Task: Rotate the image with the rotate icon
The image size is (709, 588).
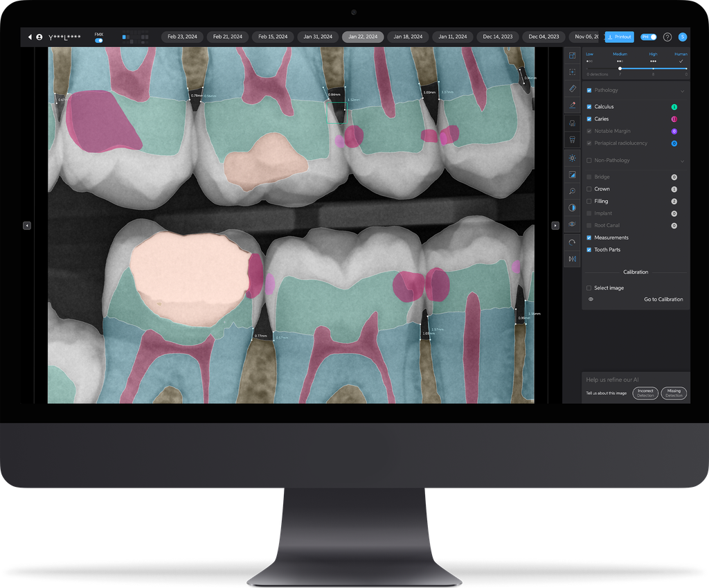Action: point(572,242)
